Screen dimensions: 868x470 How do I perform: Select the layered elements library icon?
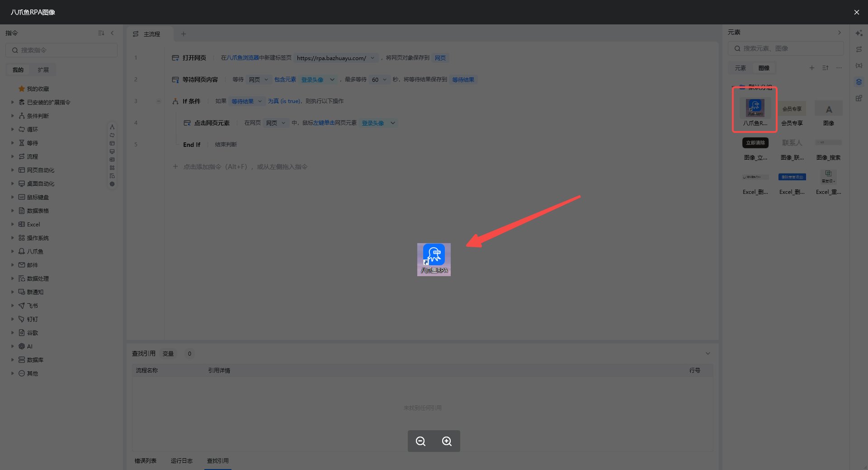click(859, 82)
